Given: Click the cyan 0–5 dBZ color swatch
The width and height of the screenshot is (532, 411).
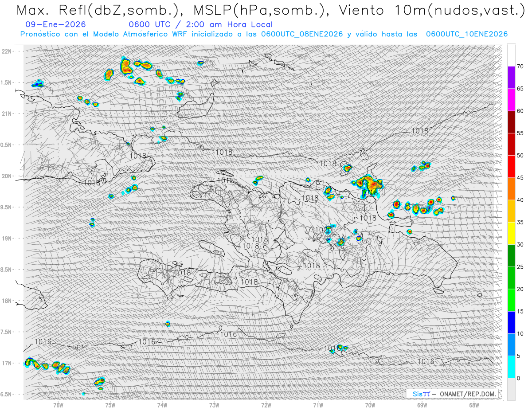Looking at the screenshot, I should point(511,367).
